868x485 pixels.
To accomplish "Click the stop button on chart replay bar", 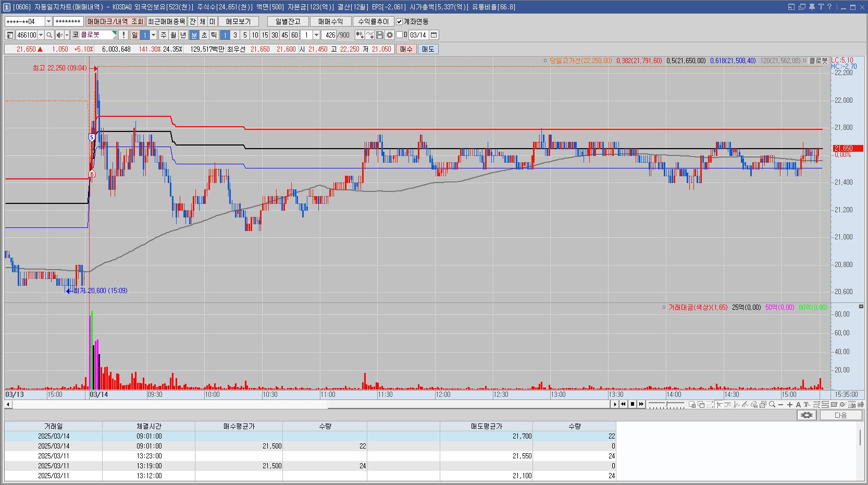I will 633,404.
